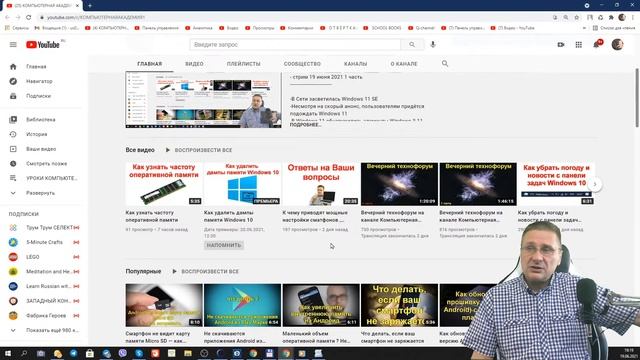Viewport: 640px width, 360px height.
Task: Click the YouTube logo
Action: [x=42, y=44]
